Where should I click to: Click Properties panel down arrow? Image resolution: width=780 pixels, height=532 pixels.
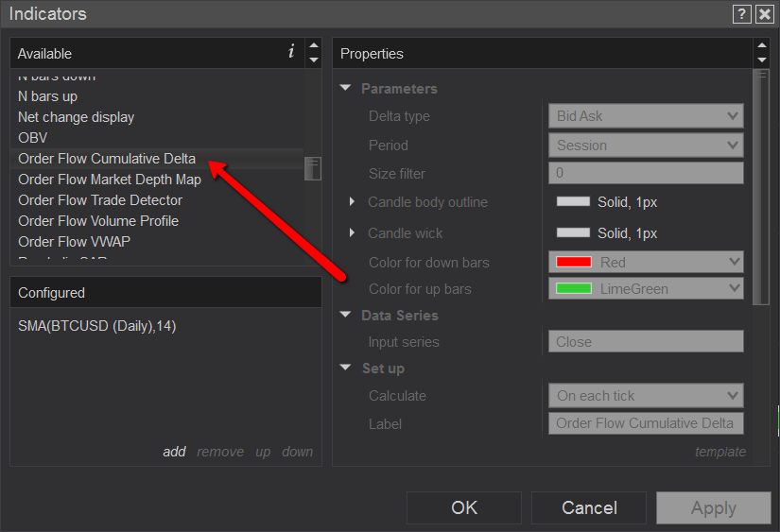coord(762,60)
